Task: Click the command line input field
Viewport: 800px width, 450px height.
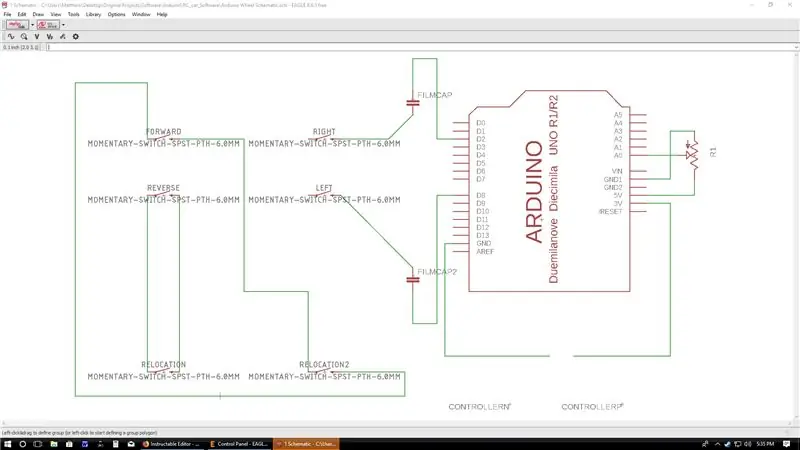Action: click(x=419, y=47)
